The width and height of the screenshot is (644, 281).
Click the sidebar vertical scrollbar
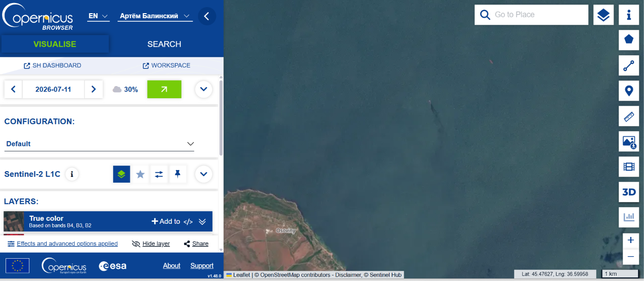pos(221,117)
